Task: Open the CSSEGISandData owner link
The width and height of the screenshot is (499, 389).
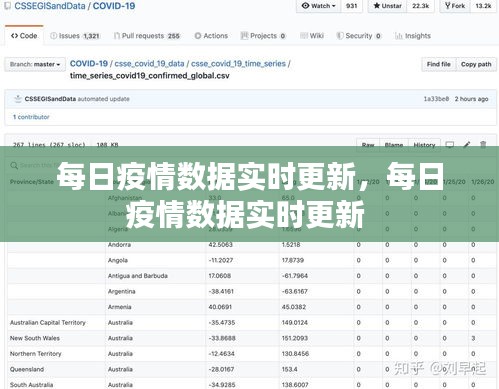Action: point(50,6)
